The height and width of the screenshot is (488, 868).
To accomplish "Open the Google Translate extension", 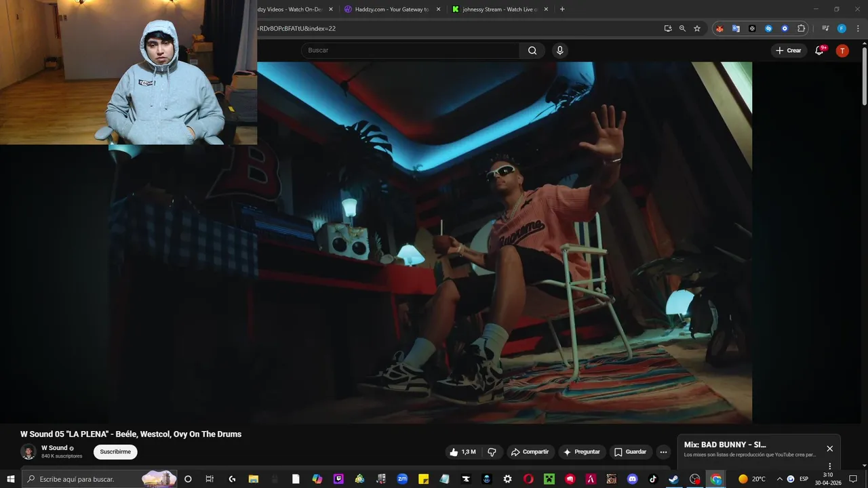I will point(736,28).
